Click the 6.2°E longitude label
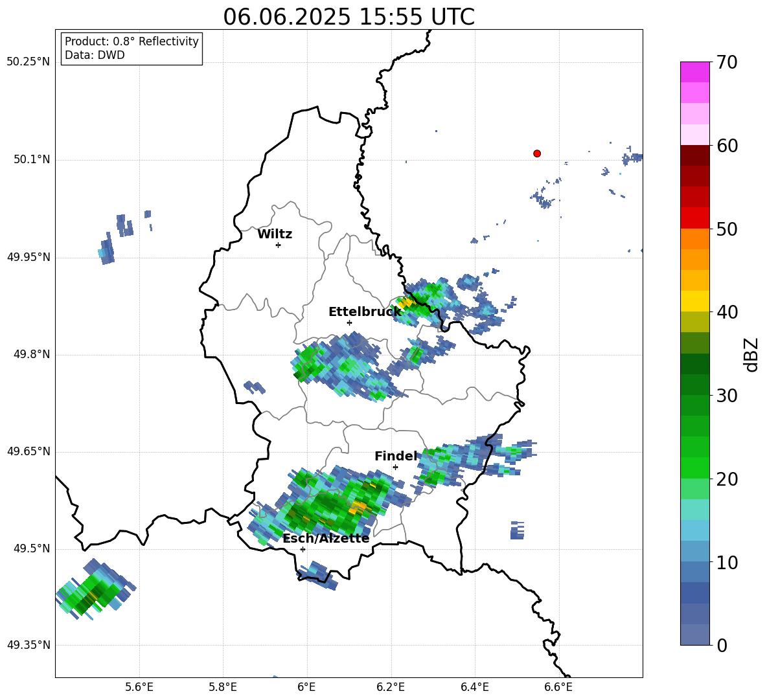The width and height of the screenshot is (767, 700). point(391,687)
